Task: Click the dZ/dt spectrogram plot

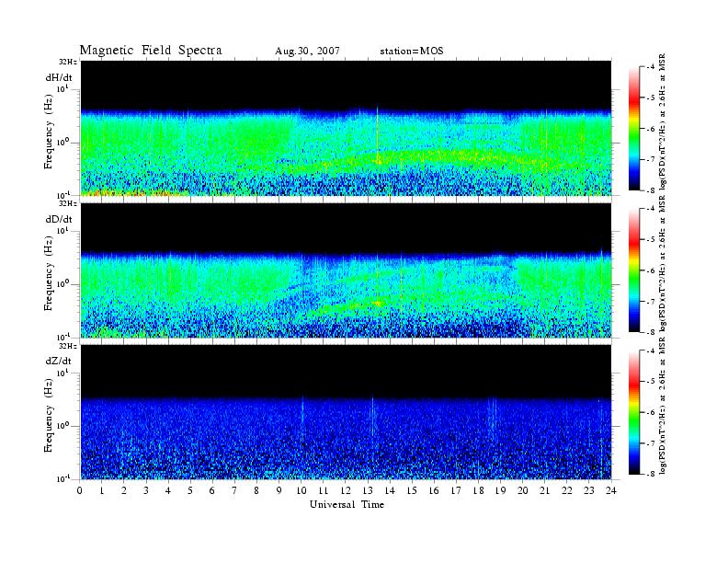Action: [346, 412]
